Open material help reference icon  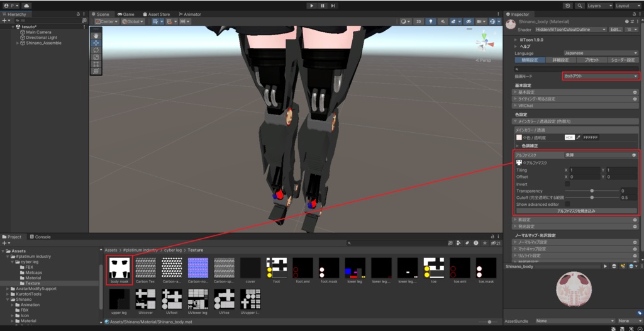pyautogui.click(x=627, y=21)
